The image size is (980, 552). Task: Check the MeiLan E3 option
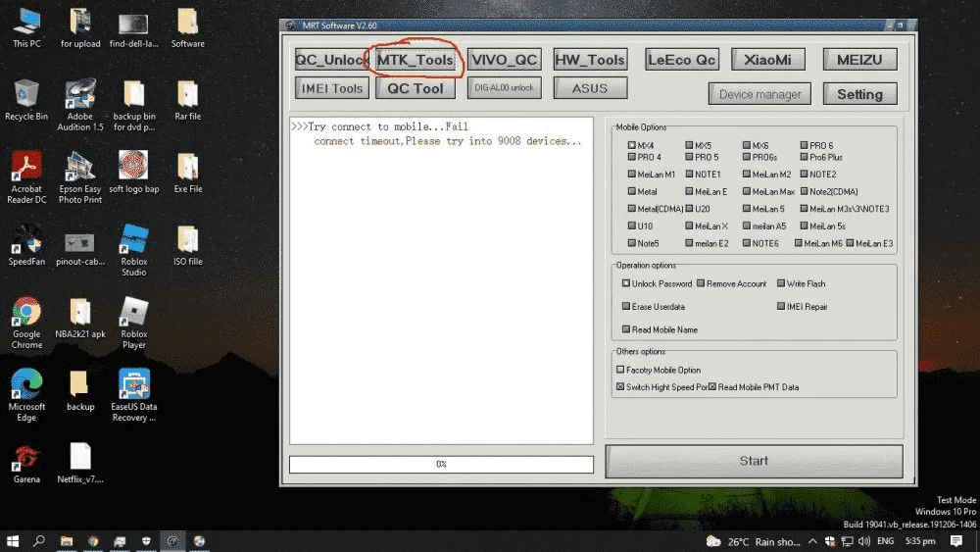(x=850, y=243)
